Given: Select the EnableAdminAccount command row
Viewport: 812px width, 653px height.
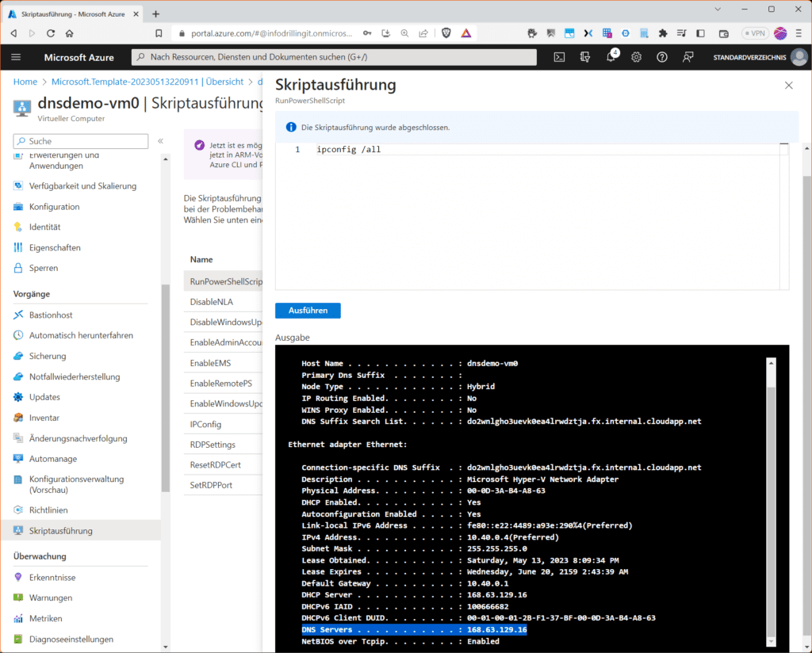Looking at the screenshot, I should tap(223, 342).
